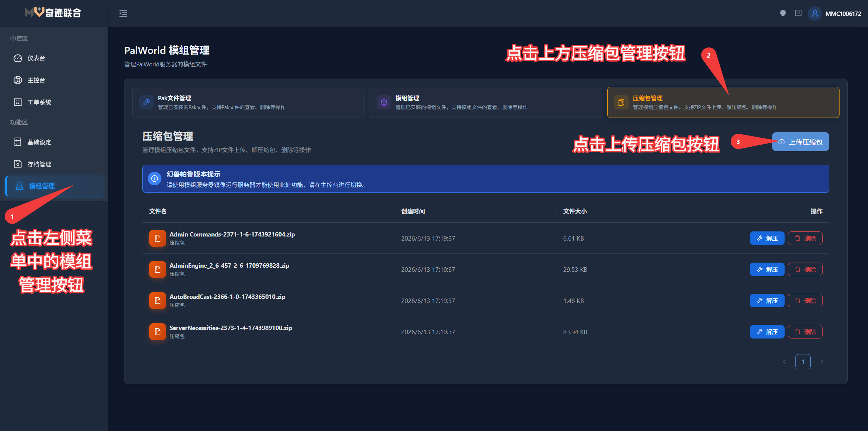
Task: Go to 主控台 in the sidebar
Action: click(x=54, y=80)
